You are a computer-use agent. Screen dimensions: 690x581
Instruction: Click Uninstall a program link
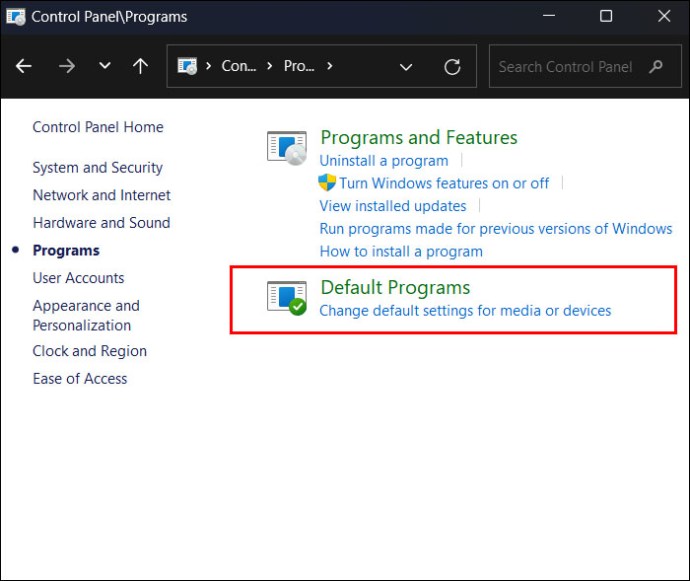coord(384,161)
